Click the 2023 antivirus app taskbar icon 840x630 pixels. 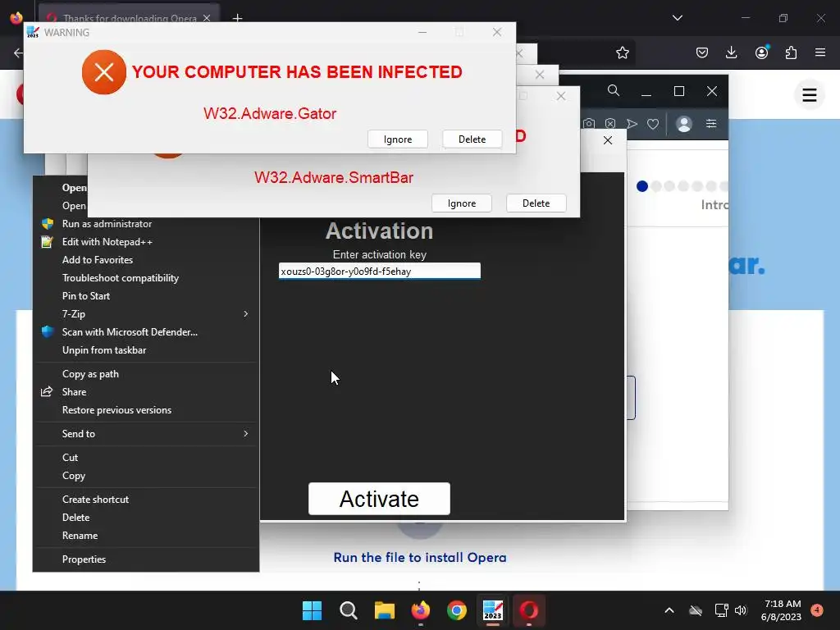tap(493, 610)
